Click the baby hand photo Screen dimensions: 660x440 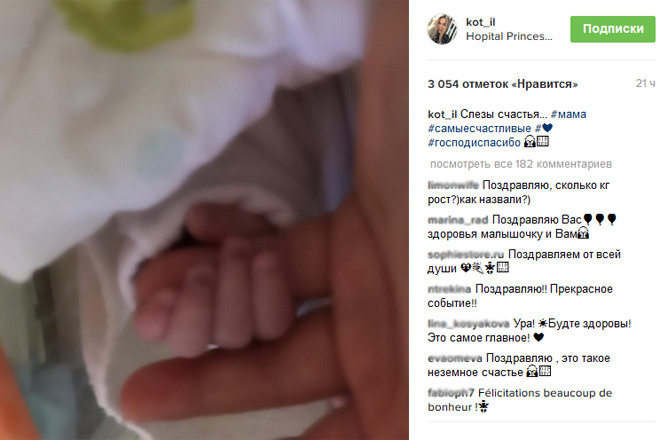tap(204, 220)
